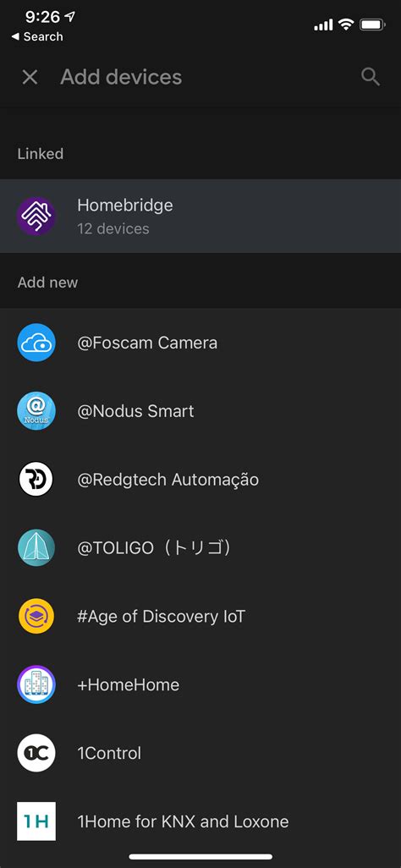Tap the 12 devices subtitle under Homebridge

(113, 228)
